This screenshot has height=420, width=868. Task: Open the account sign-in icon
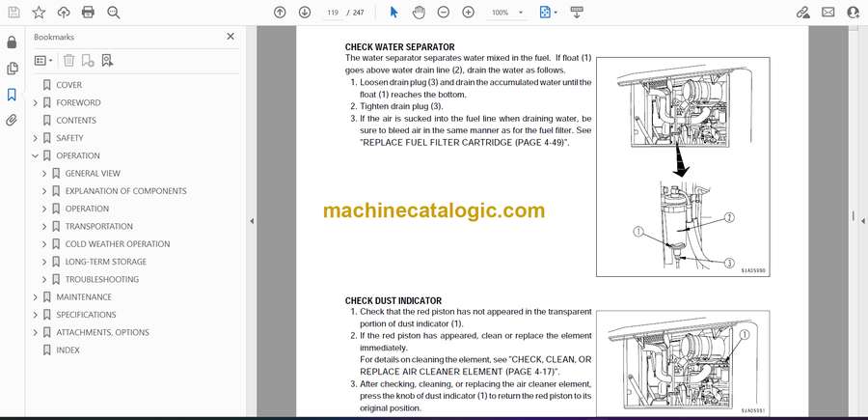click(854, 13)
